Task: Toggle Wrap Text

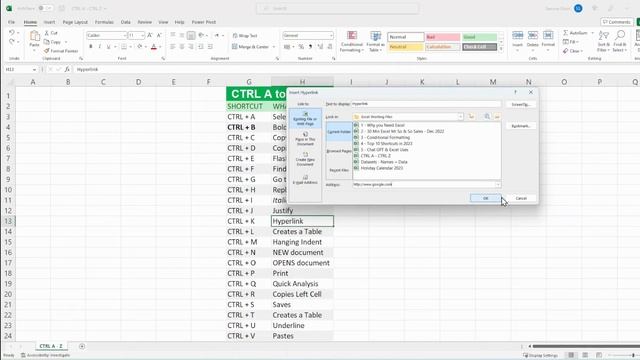Action: 245,36
